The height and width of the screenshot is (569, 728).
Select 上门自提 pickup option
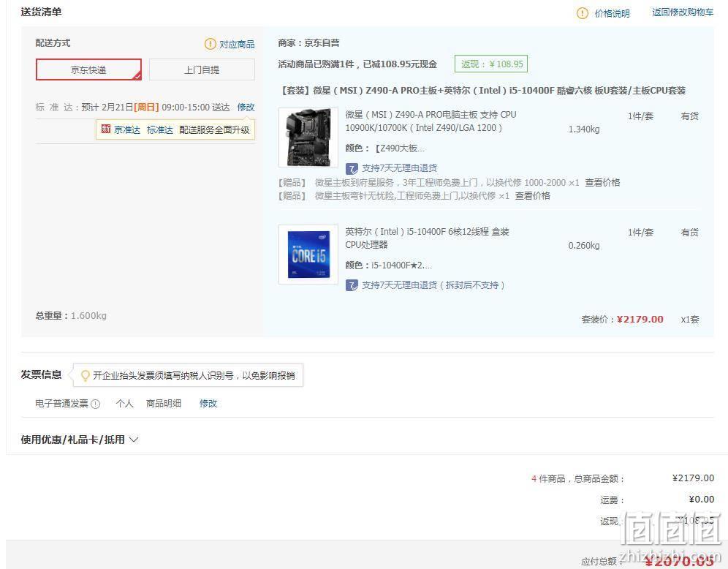[202, 69]
